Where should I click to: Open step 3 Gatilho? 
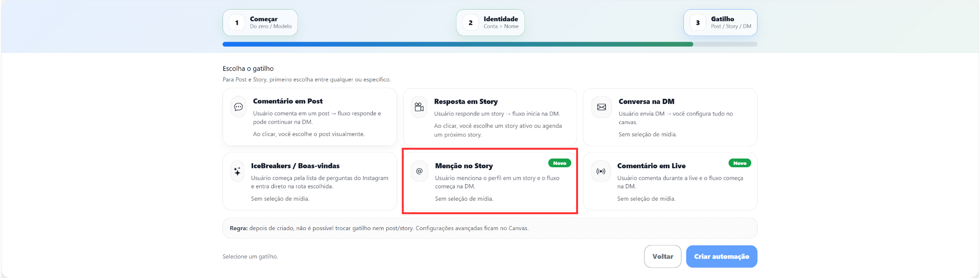[720, 23]
